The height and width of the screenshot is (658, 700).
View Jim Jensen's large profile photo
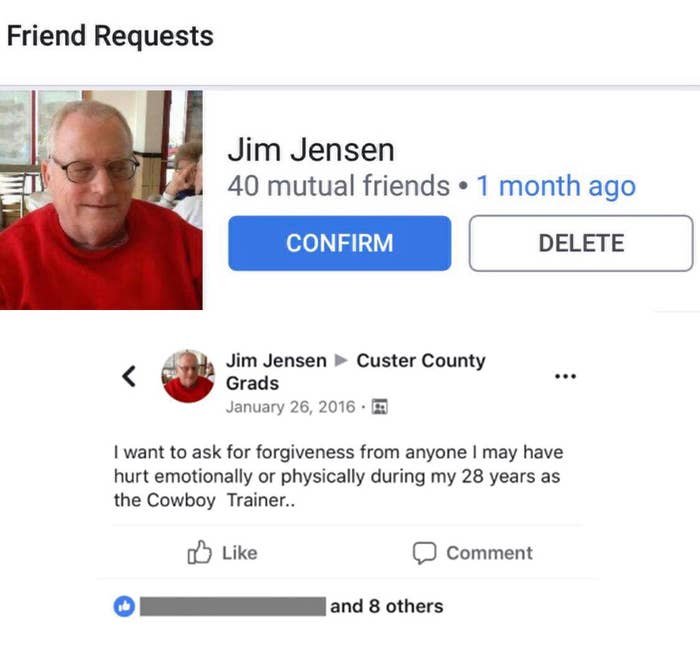[101, 200]
